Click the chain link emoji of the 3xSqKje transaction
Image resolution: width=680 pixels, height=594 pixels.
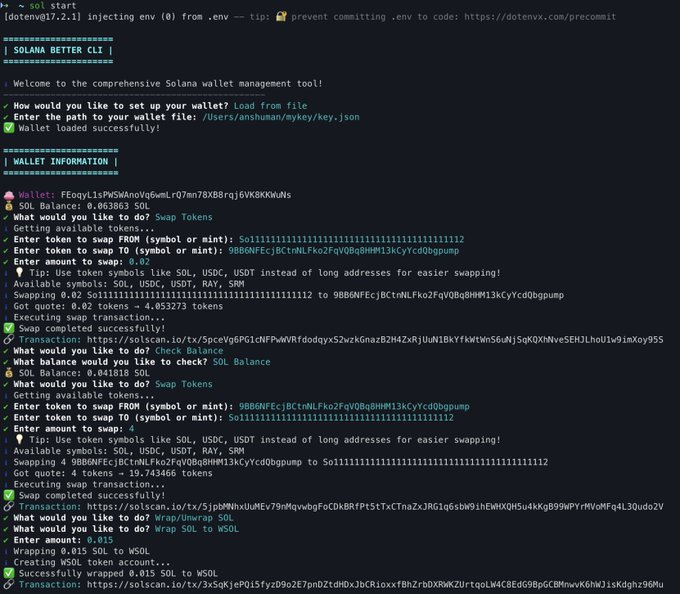(9, 584)
